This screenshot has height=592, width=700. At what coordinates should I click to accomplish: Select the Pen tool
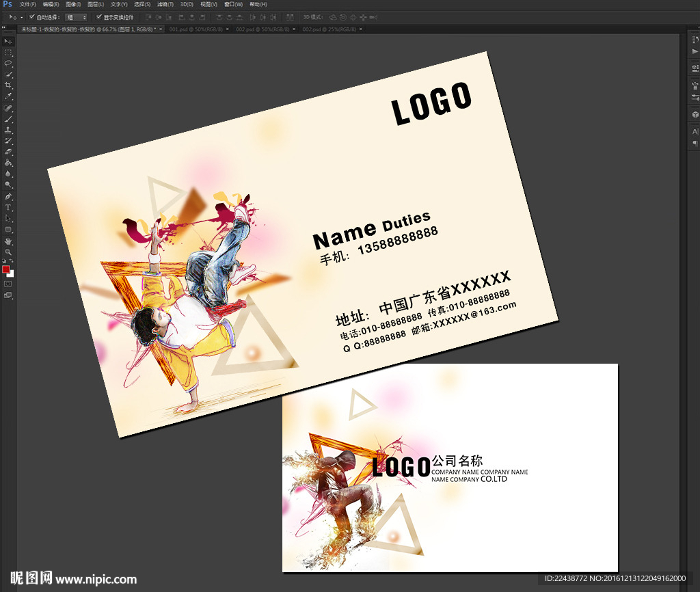coord(8,196)
